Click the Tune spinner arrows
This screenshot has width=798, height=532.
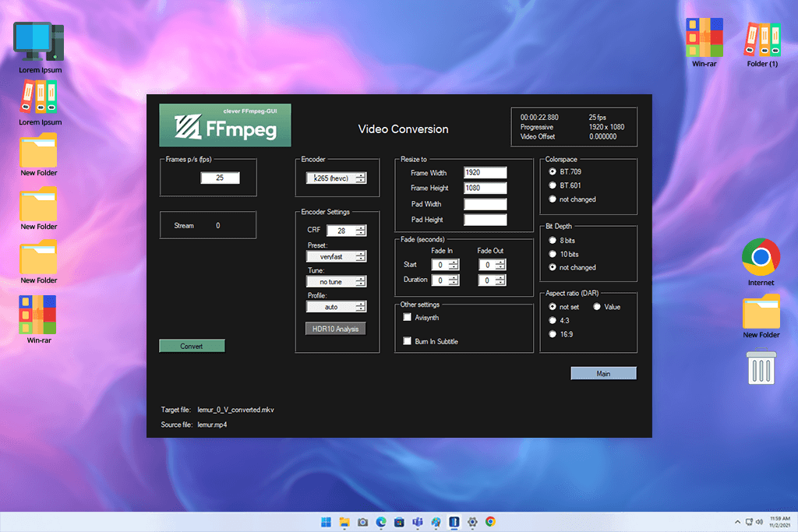(x=361, y=281)
